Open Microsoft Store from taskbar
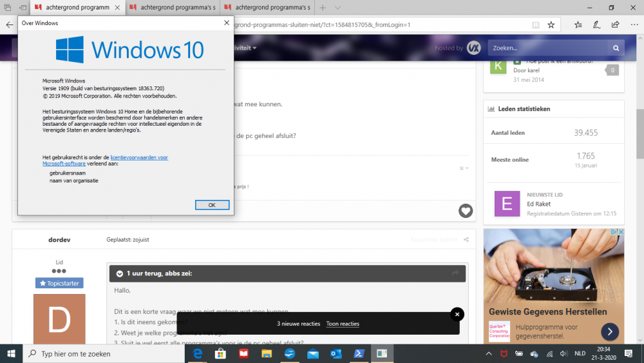 (x=220, y=353)
